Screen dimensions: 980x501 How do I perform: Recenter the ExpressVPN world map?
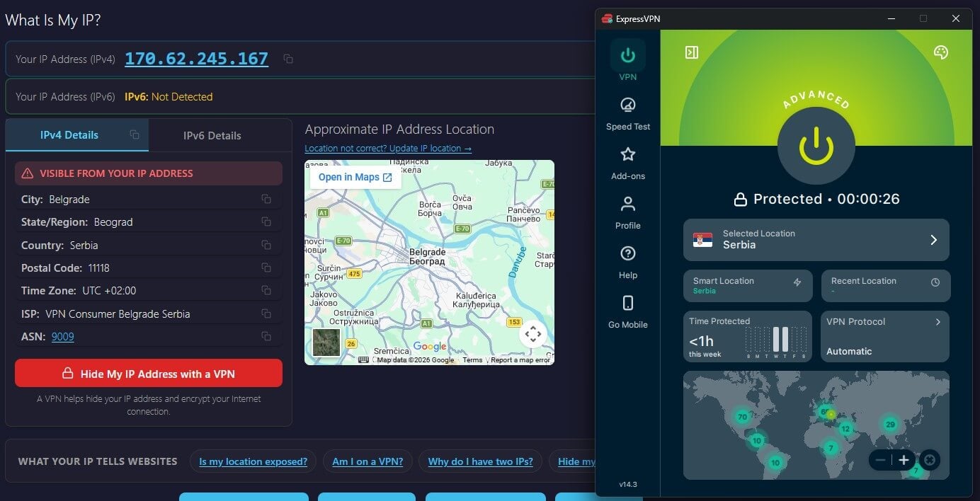point(930,460)
